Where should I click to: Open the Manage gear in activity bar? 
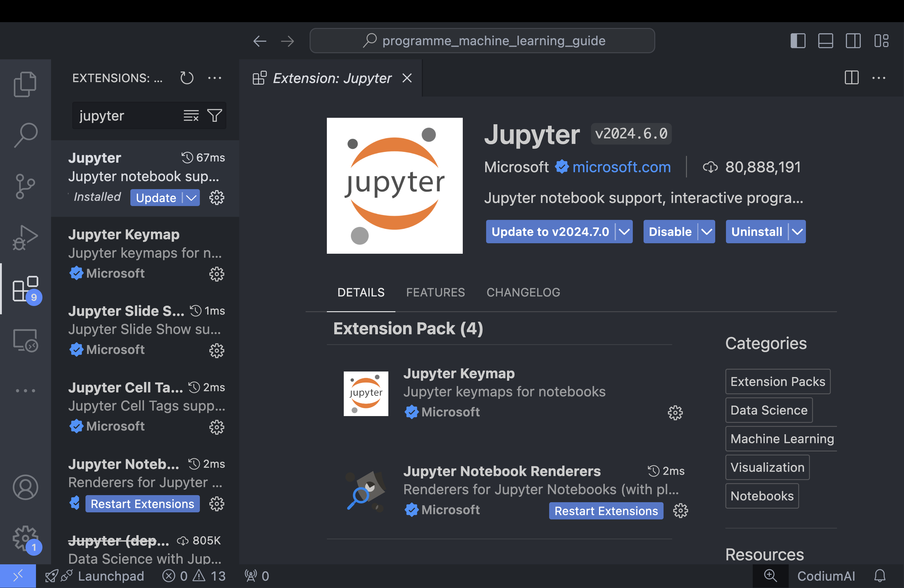pos(26,538)
